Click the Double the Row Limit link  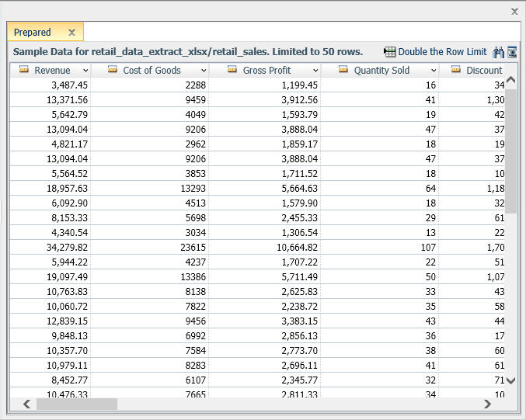point(442,52)
